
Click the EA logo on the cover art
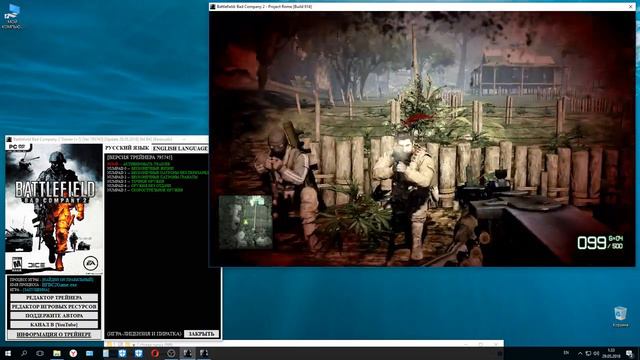click(90, 263)
